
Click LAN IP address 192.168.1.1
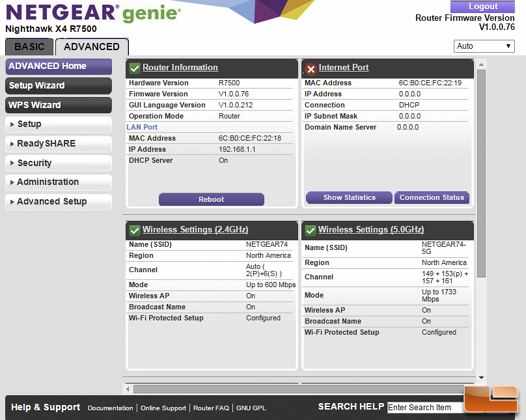[x=237, y=149]
